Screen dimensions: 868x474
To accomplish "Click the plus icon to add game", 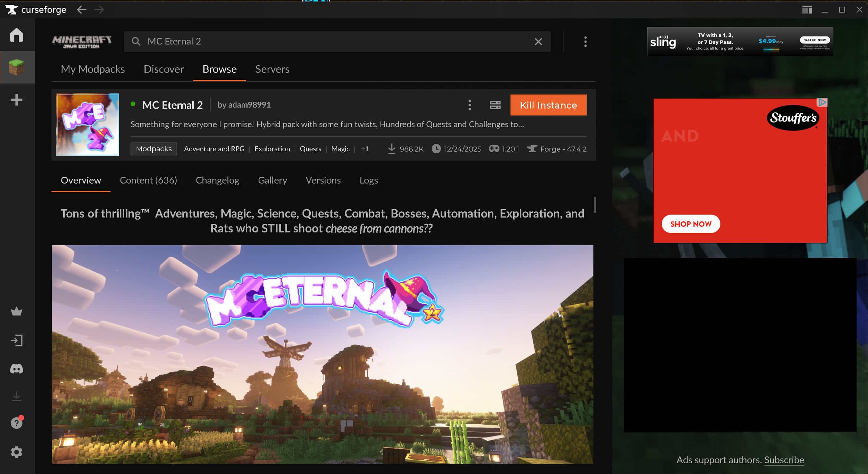I will (x=16, y=100).
